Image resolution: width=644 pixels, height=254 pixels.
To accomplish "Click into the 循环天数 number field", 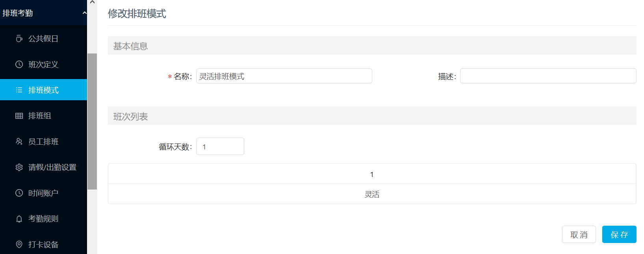I will point(220,146).
